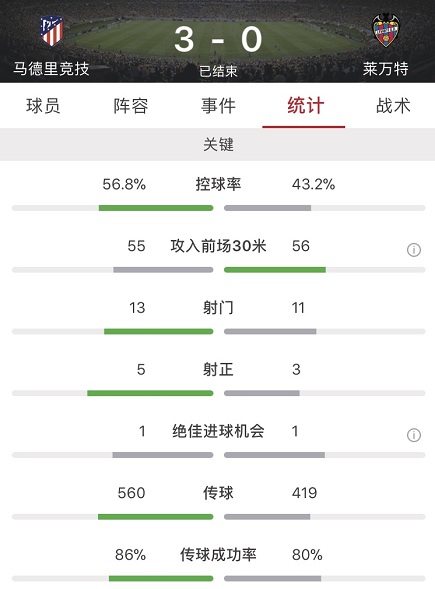Tap the green 56.8% possession bar
The height and width of the screenshot is (589, 435).
156,208
